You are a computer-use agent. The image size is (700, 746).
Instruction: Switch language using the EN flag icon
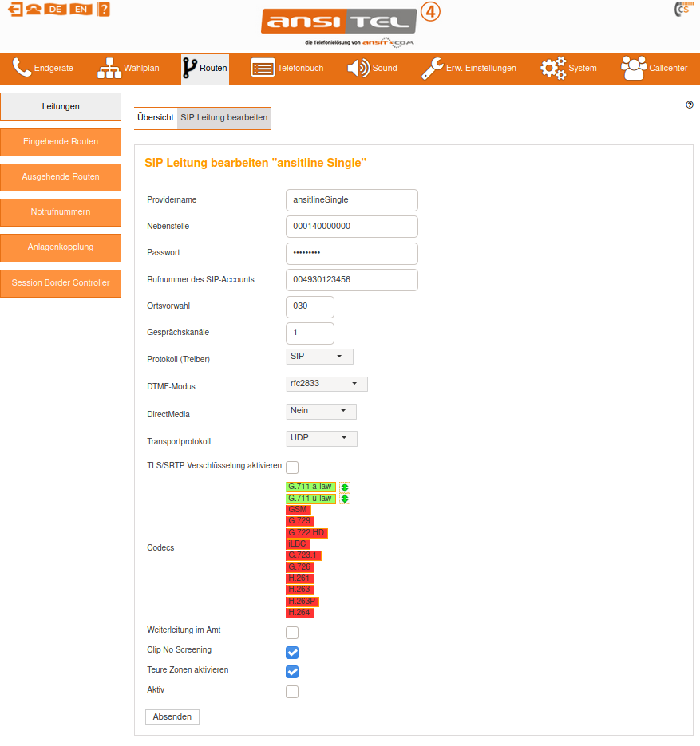coord(81,10)
